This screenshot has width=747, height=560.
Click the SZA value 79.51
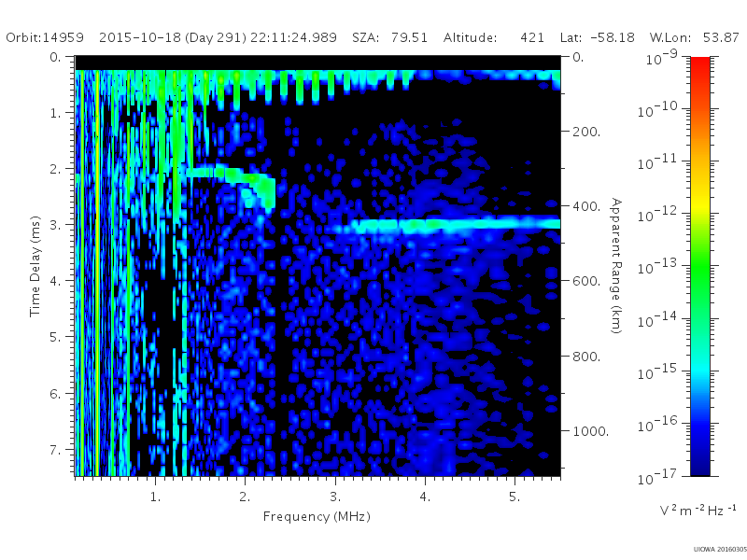tap(409, 37)
